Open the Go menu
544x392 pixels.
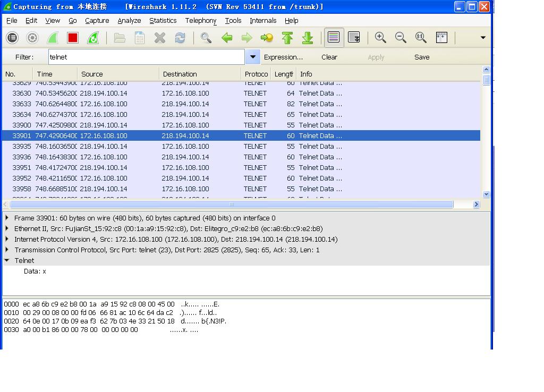(x=72, y=21)
